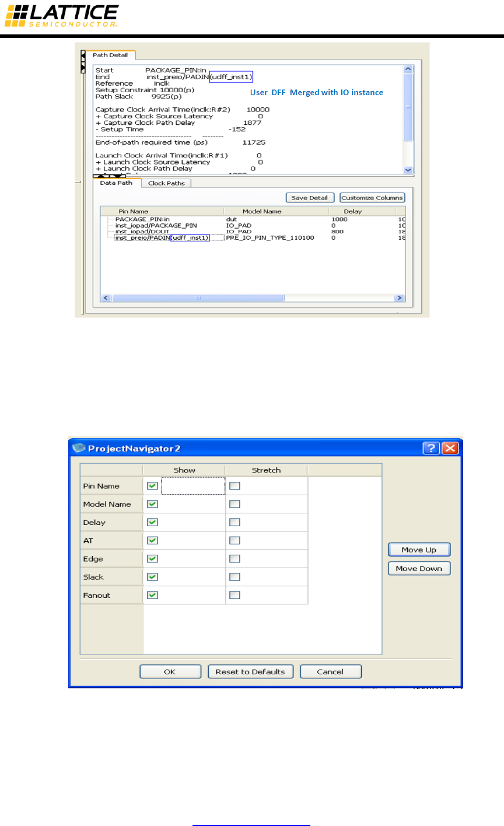Select the AT row header
The height and width of the screenshot is (826, 504).
point(111,541)
